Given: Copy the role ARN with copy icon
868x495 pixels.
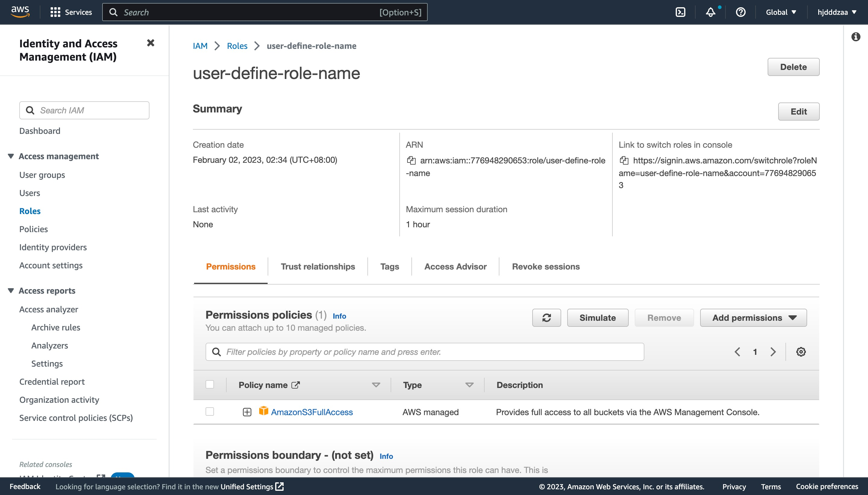Looking at the screenshot, I should (x=411, y=160).
